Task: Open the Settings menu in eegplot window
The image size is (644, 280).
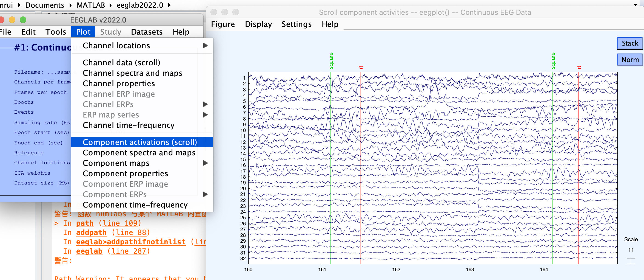Action: (297, 24)
